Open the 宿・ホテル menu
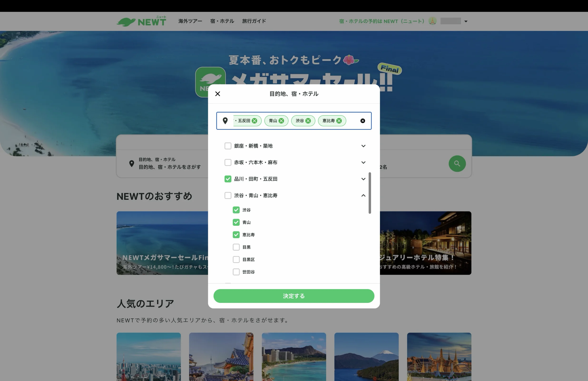This screenshot has height=381, width=588. click(x=222, y=21)
